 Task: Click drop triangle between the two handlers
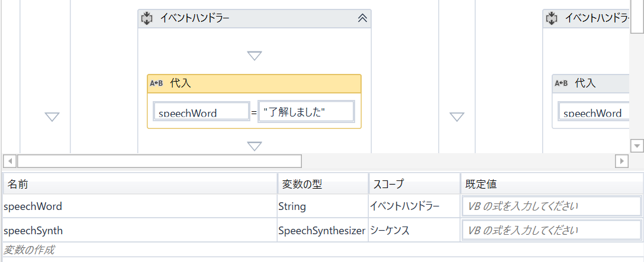click(x=457, y=117)
